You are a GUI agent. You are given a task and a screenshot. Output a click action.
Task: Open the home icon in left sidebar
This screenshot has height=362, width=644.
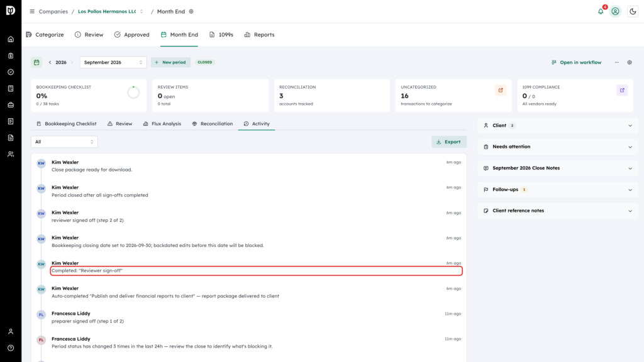[x=11, y=40]
